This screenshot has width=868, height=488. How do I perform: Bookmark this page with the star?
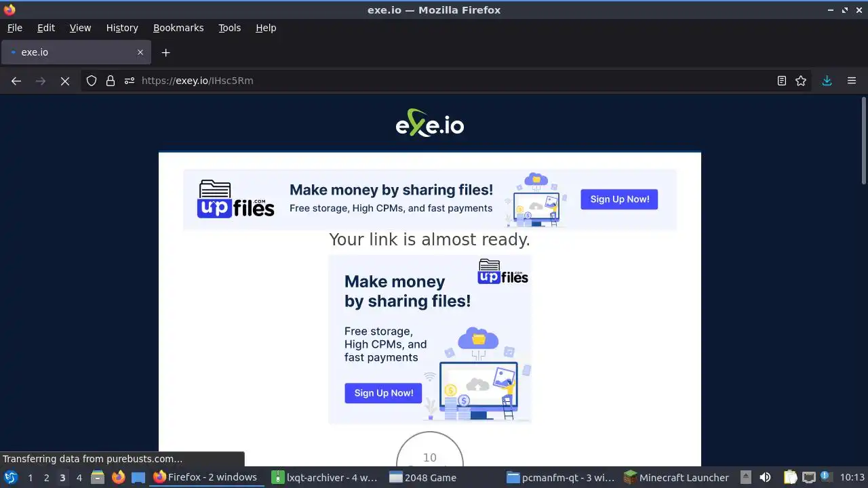[x=801, y=81]
